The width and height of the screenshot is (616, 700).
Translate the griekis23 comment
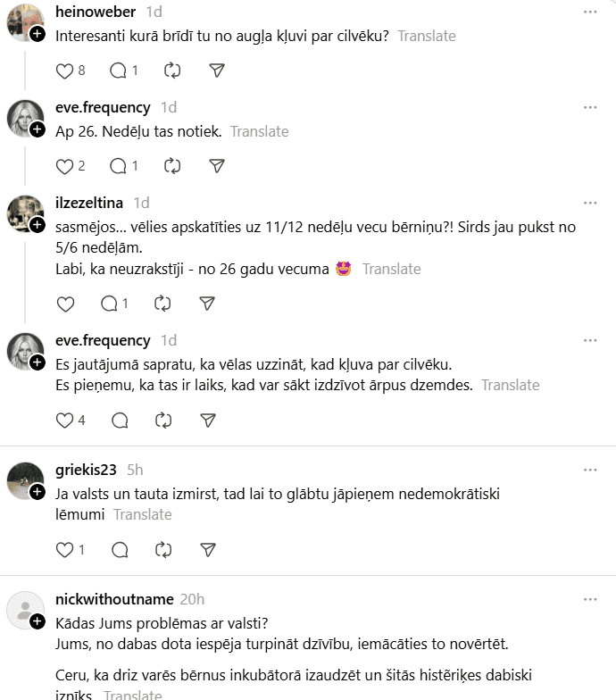pos(143,514)
